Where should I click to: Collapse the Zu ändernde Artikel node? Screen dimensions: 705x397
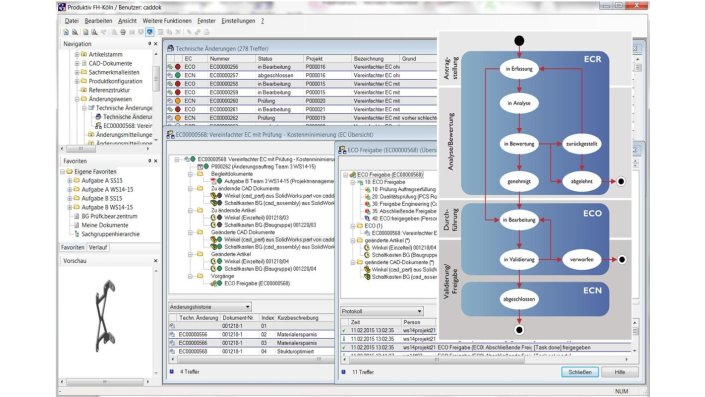point(191,210)
